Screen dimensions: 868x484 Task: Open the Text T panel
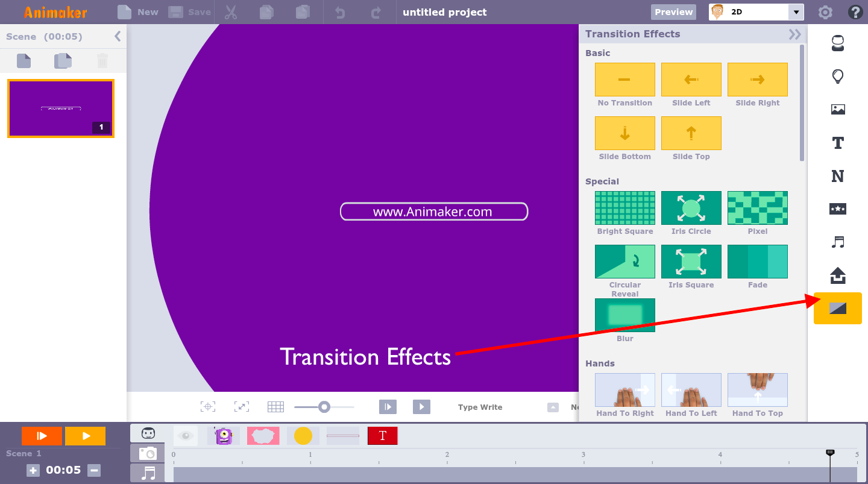[837, 143]
